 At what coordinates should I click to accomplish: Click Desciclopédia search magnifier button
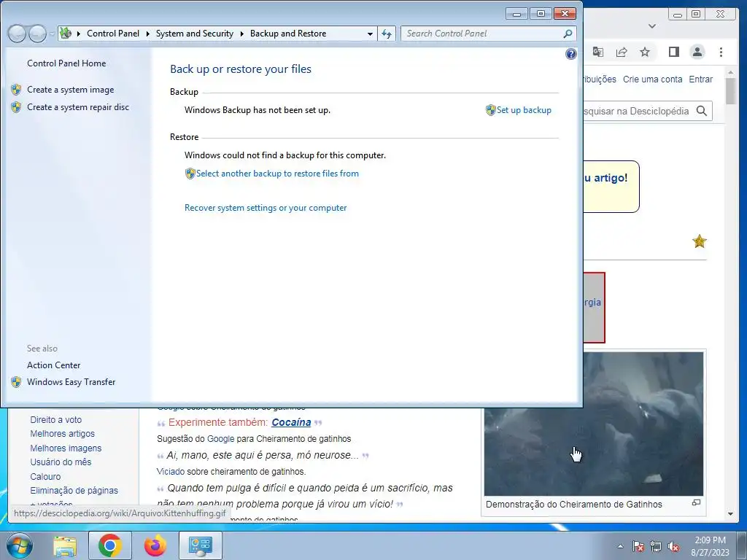point(701,111)
